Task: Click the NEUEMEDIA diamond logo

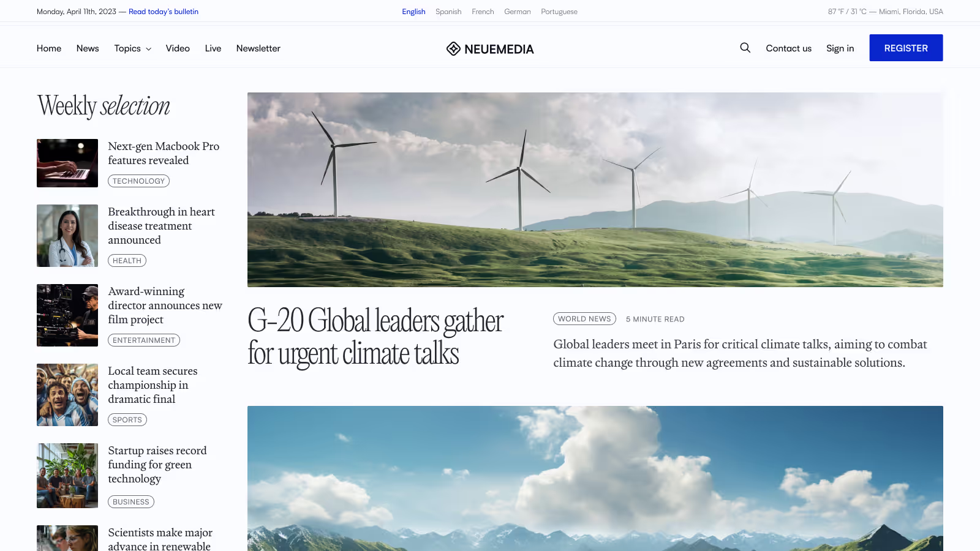Action: 453,48
